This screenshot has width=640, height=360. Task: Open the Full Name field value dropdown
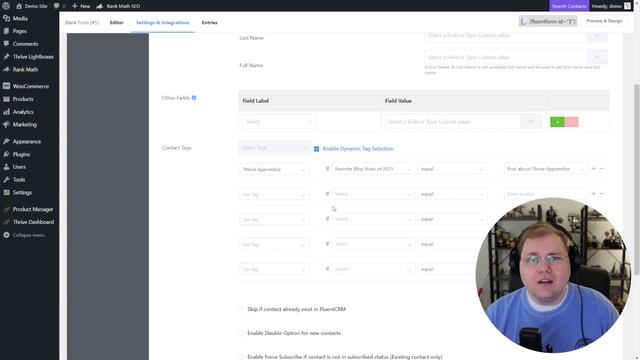(597, 57)
